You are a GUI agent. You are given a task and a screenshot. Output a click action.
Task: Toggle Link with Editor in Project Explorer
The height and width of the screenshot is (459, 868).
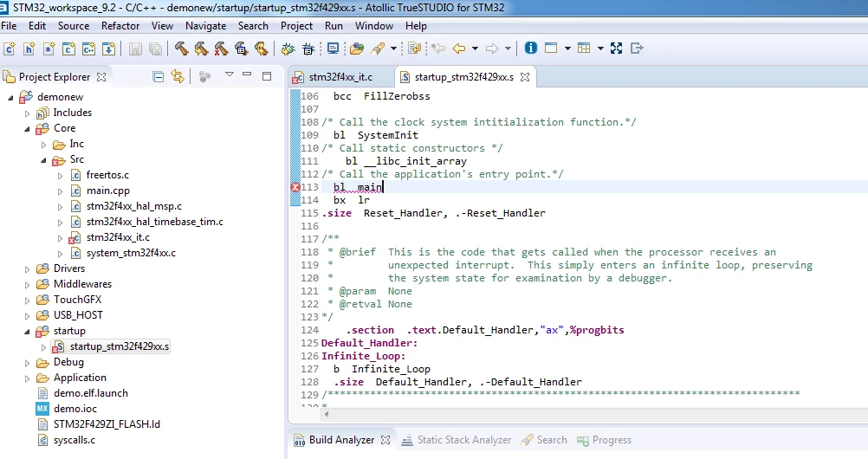177,76
